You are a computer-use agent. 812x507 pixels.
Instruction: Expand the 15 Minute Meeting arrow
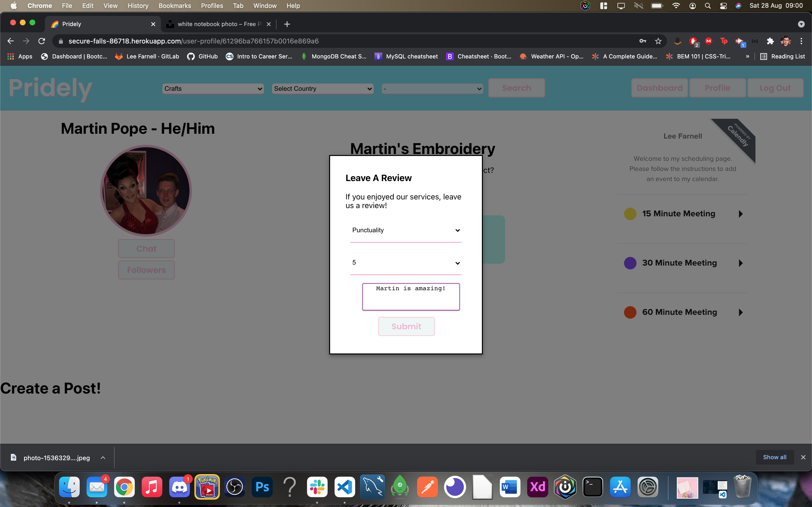point(740,214)
